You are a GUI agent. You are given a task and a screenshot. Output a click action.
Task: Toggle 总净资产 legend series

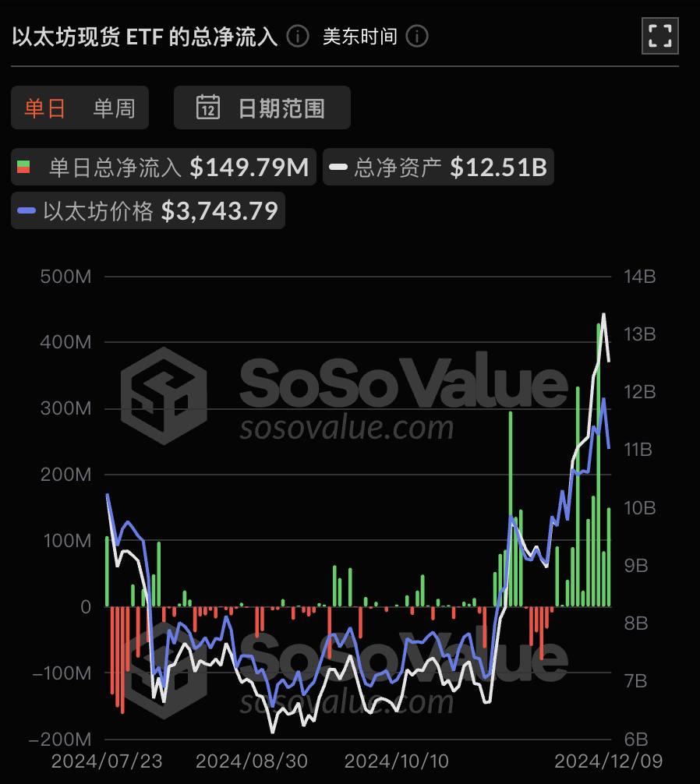(x=438, y=167)
